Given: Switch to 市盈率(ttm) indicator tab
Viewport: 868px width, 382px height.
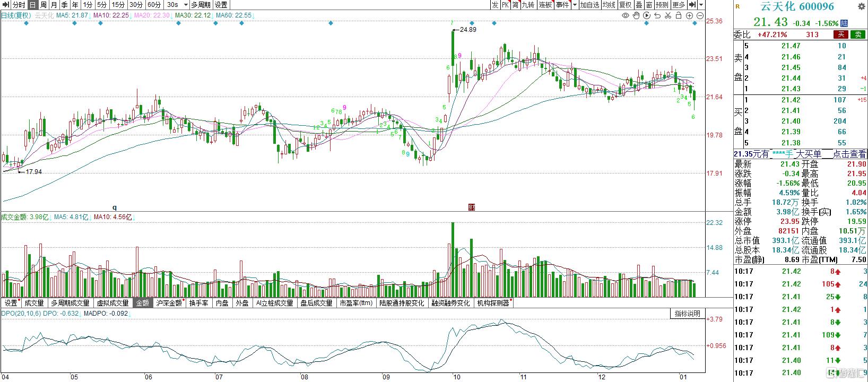Looking at the screenshot, I should pos(356,303).
